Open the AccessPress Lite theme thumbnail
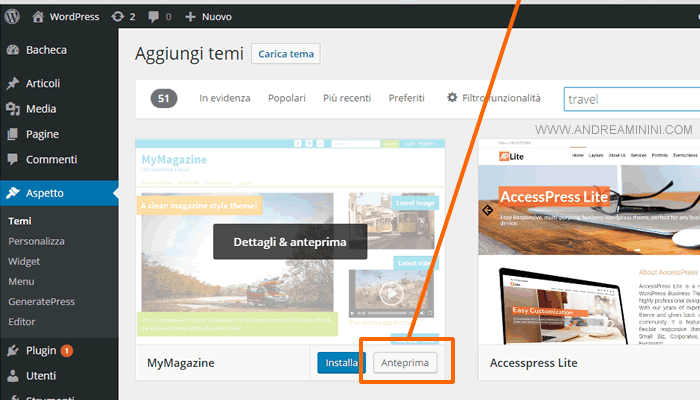700x400 pixels. pyautogui.click(x=589, y=242)
